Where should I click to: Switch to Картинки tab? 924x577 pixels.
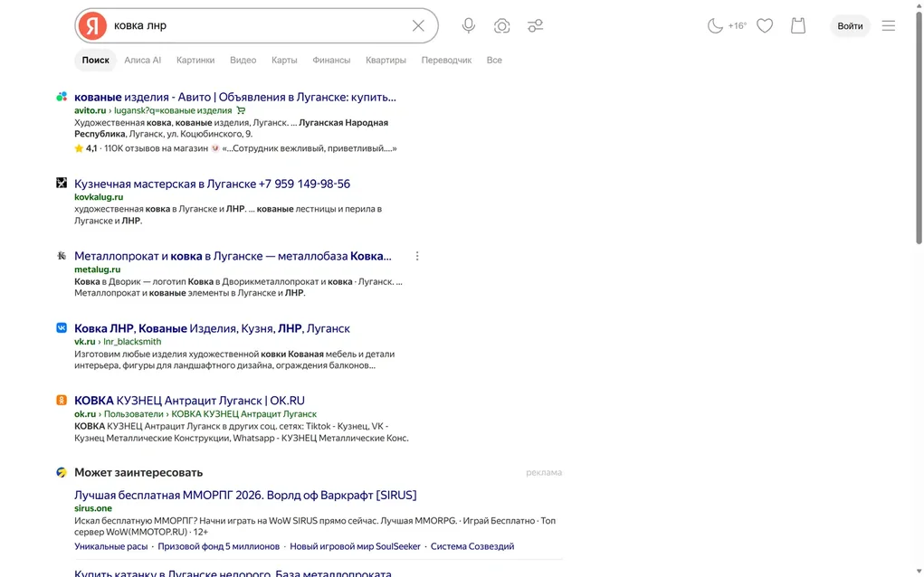click(195, 60)
